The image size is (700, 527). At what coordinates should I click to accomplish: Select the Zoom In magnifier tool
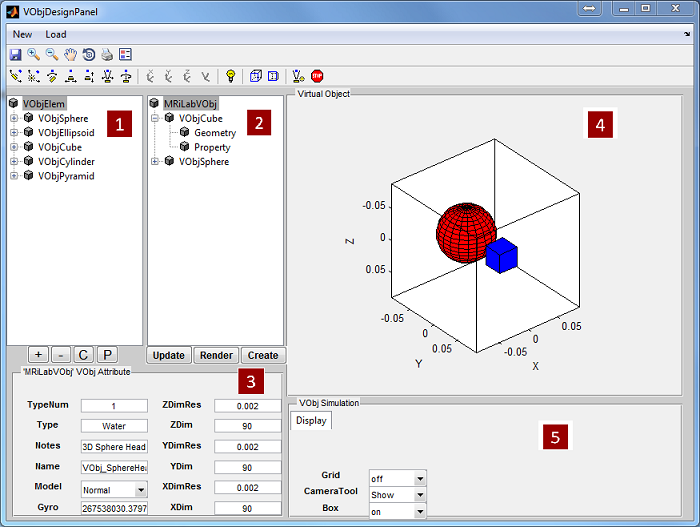(x=33, y=54)
